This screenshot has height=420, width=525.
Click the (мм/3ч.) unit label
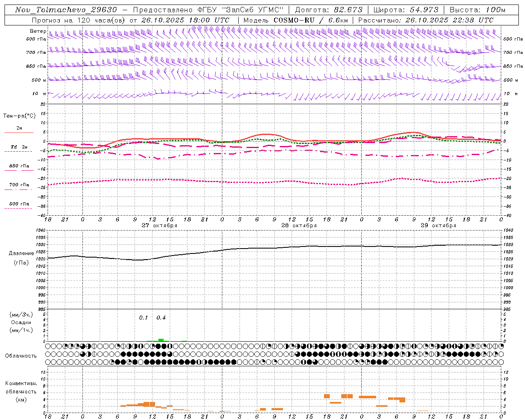point(21,315)
